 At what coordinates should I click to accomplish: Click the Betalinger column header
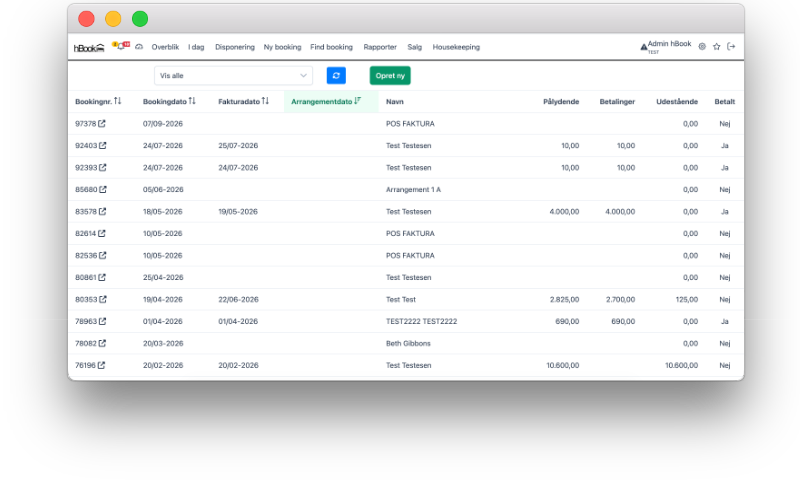[x=617, y=102]
